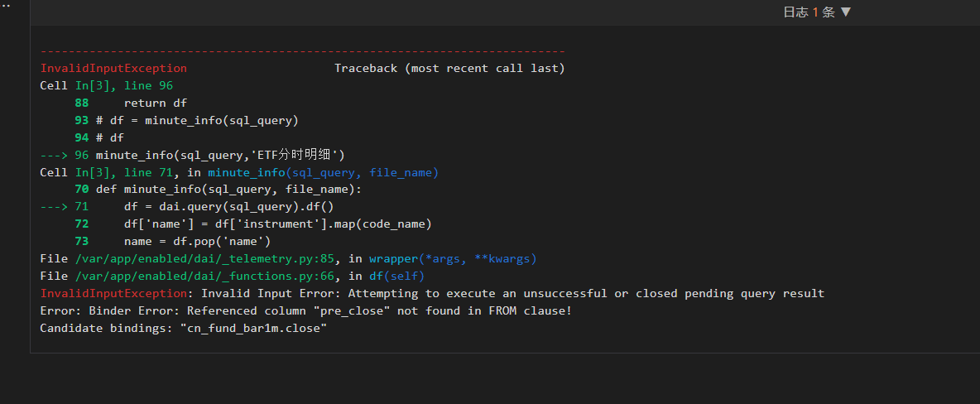Click 'wrapper(*args, **kwargs)' function name
This screenshot has width=980, height=404.
click(453, 259)
